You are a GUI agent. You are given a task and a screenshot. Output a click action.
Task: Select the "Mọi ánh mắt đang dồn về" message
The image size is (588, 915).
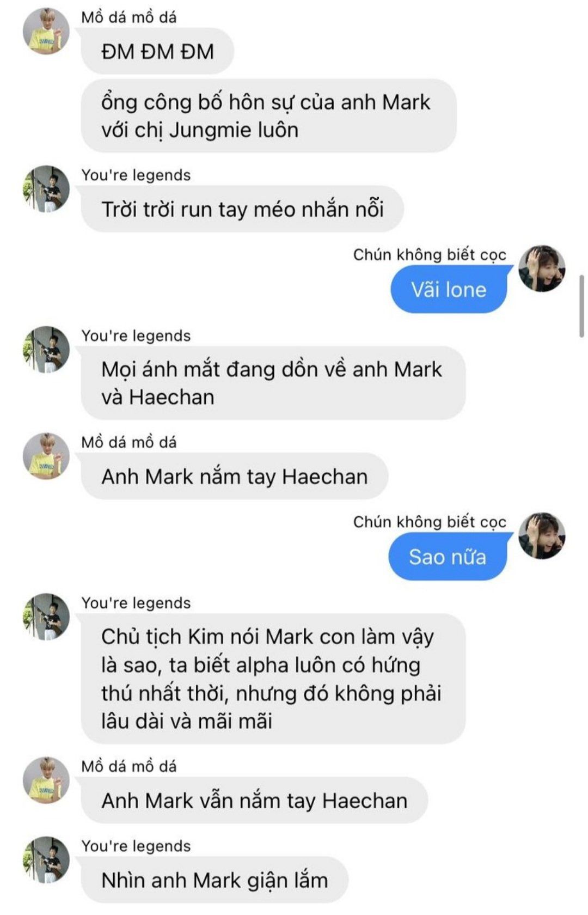pos(273,383)
